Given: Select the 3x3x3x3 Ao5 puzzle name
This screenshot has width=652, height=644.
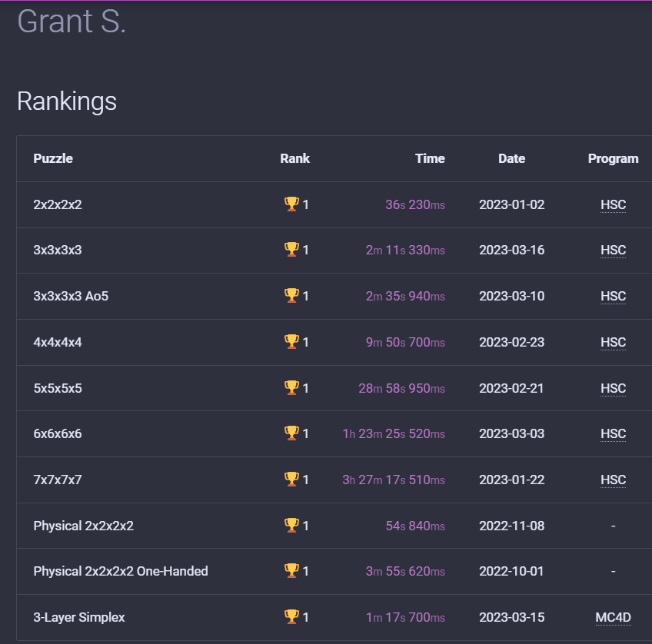Looking at the screenshot, I should tap(71, 296).
